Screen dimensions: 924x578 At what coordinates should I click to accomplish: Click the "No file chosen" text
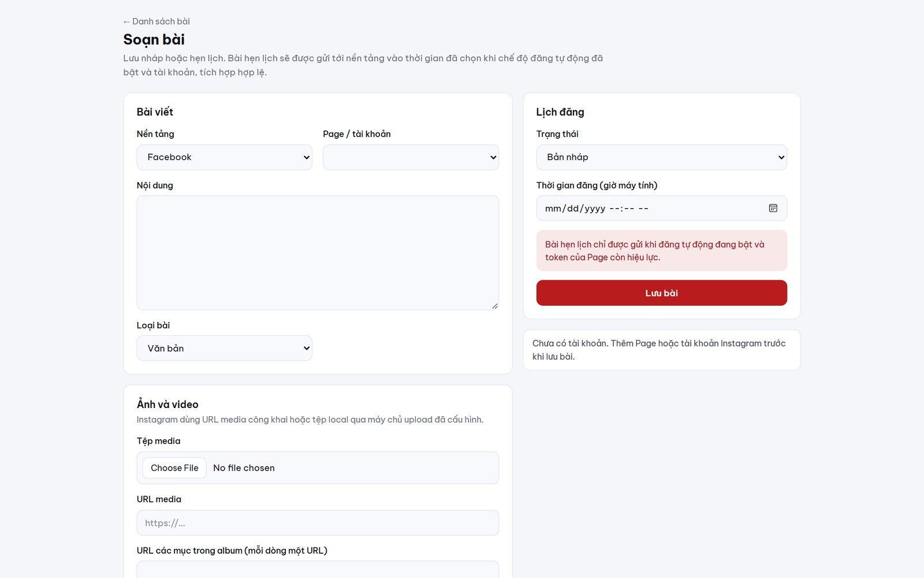(x=244, y=468)
